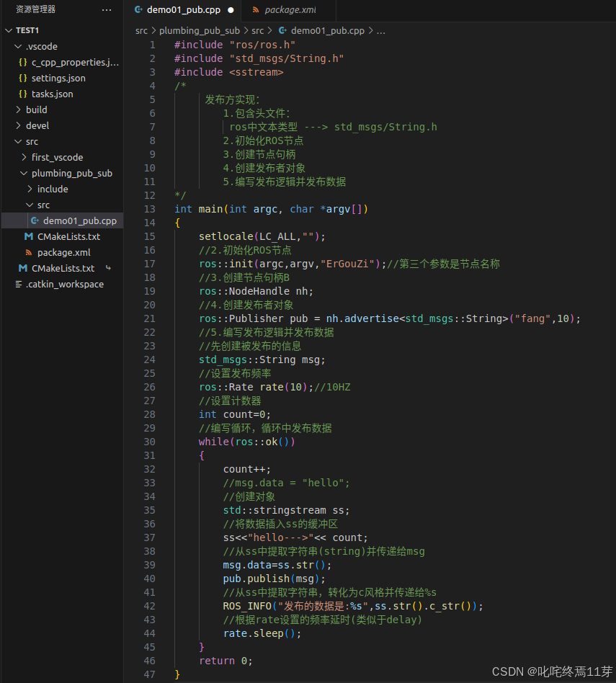Click return 0; on line 46
Screen dimensions: 616x683
pyautogui.click(x=226, y=661)
